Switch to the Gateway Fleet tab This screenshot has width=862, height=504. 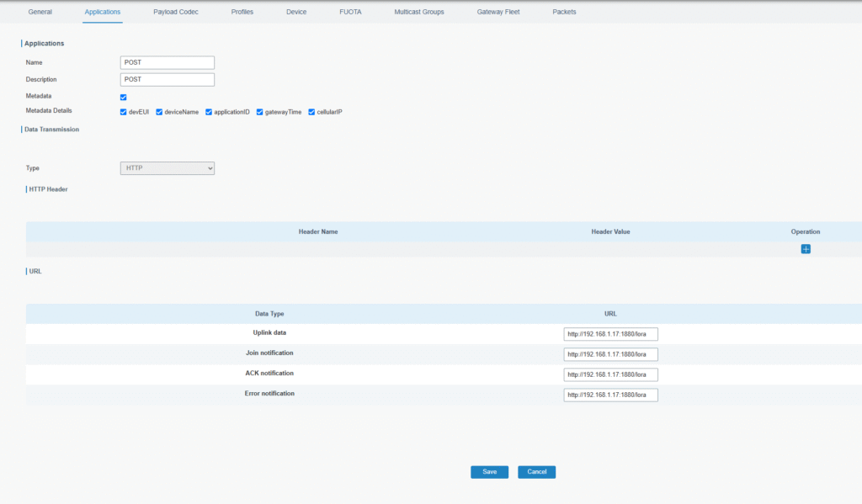click(498, 12)
